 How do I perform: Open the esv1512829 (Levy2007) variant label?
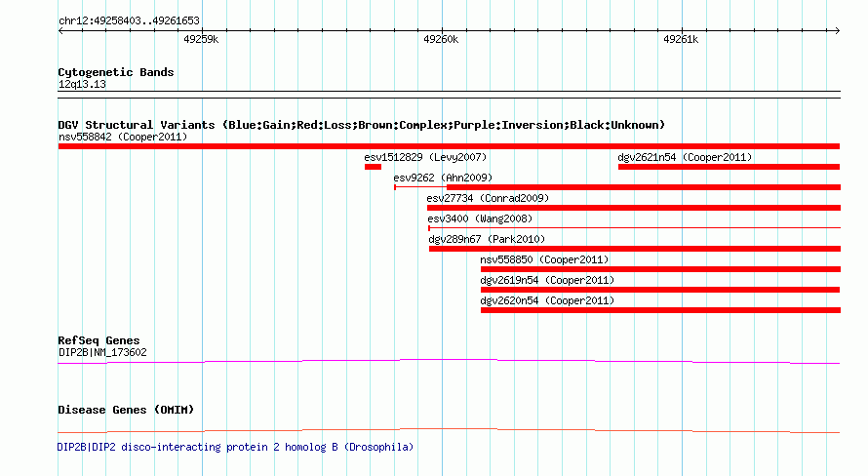click(425, 157)
